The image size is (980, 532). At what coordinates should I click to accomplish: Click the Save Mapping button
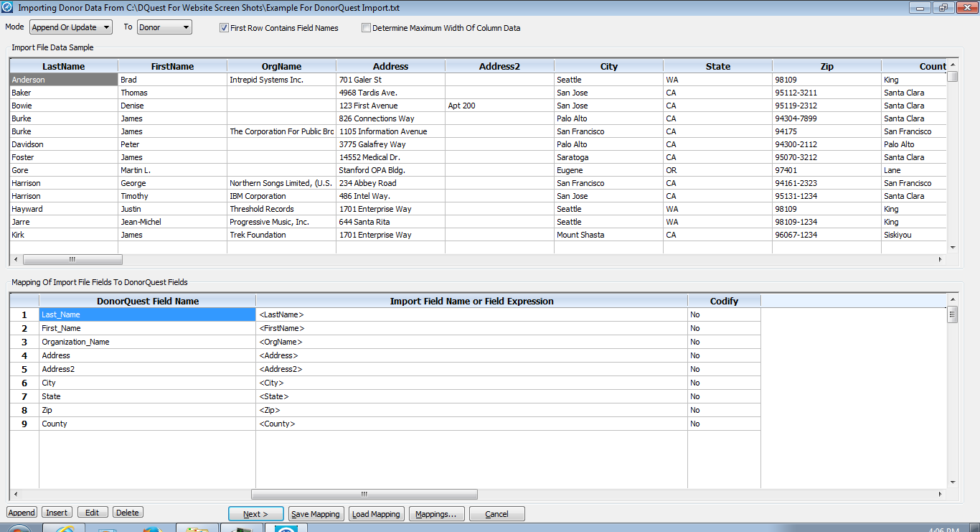[316, 514]
